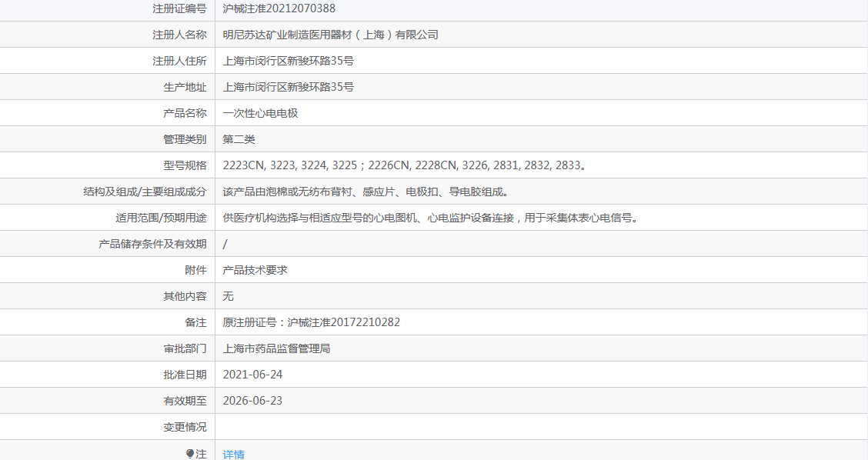This screenshot has height=460, width=868.
Task: Click the 生产地址 label
Action: click(x=185, y=87)
